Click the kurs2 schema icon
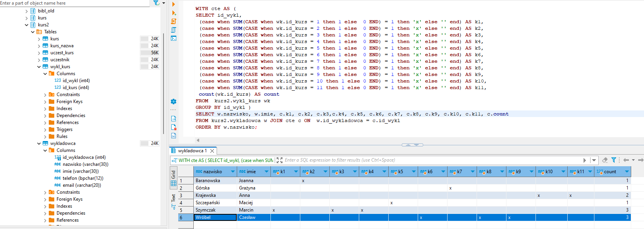The image size is (644, 229). 33,25
